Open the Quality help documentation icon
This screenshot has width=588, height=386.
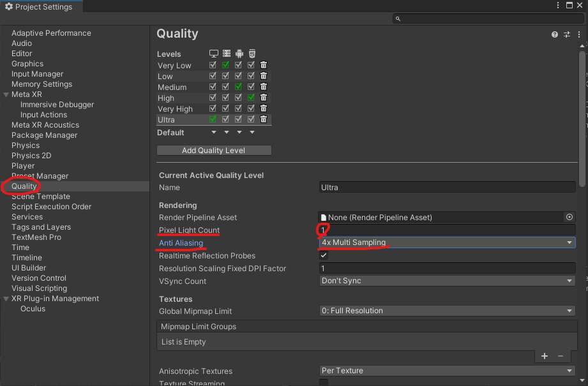pyautogui.click(x=555, y=34)
